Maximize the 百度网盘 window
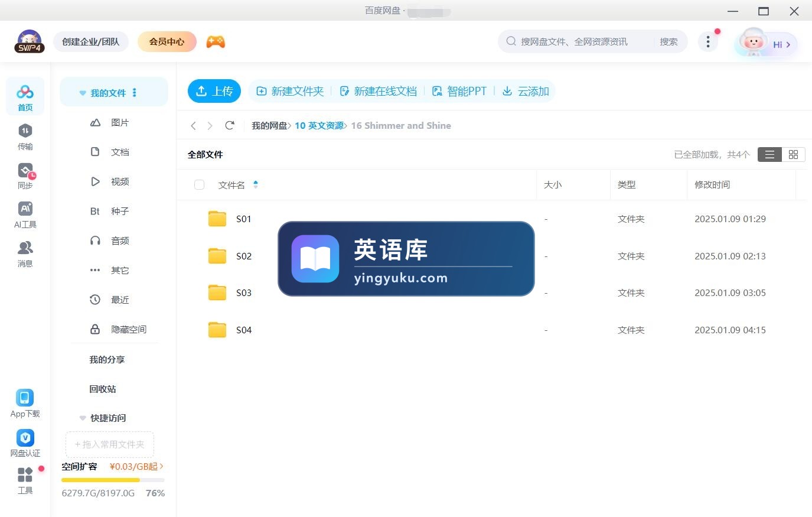 [x=764, y=11]
